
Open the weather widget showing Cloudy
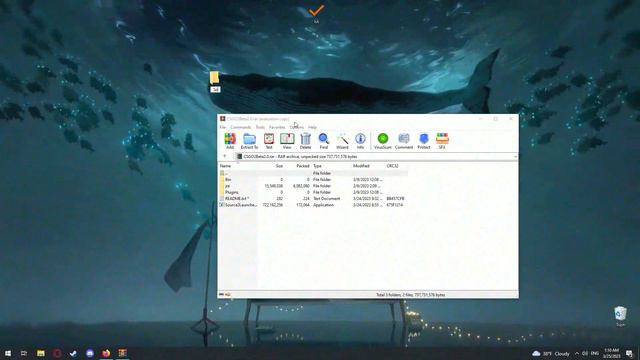551,353
